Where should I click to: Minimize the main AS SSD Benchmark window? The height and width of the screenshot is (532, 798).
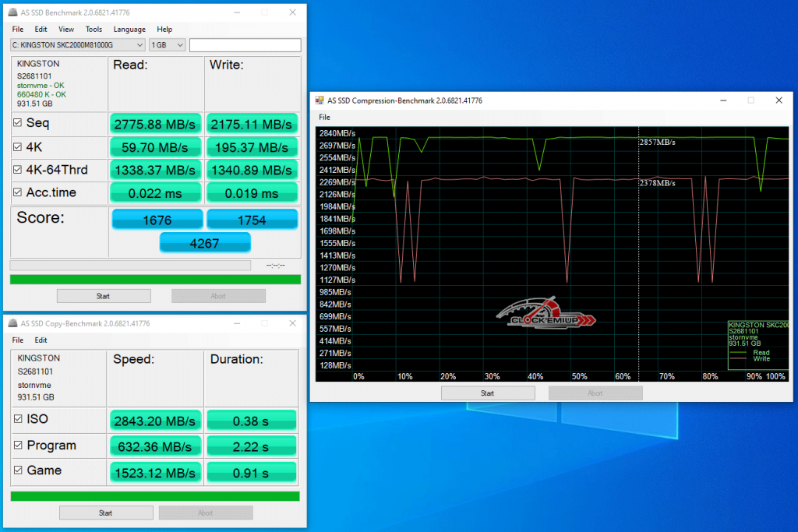236,13
